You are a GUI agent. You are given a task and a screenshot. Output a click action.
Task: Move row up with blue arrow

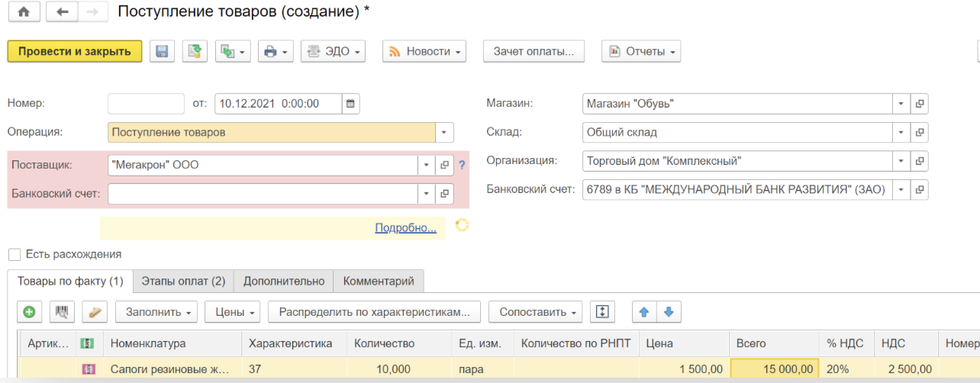tap(643, 311)
